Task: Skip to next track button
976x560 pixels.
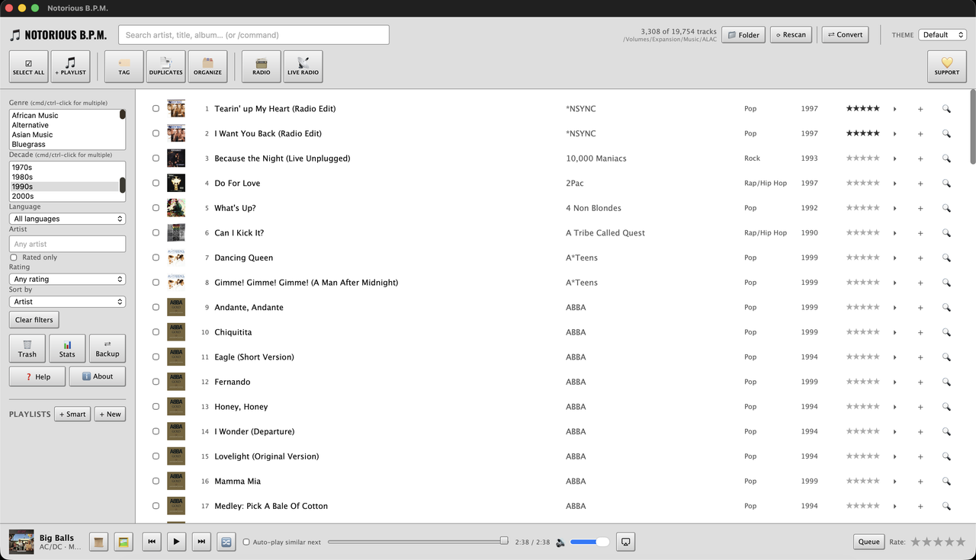Action: point(201,542)
